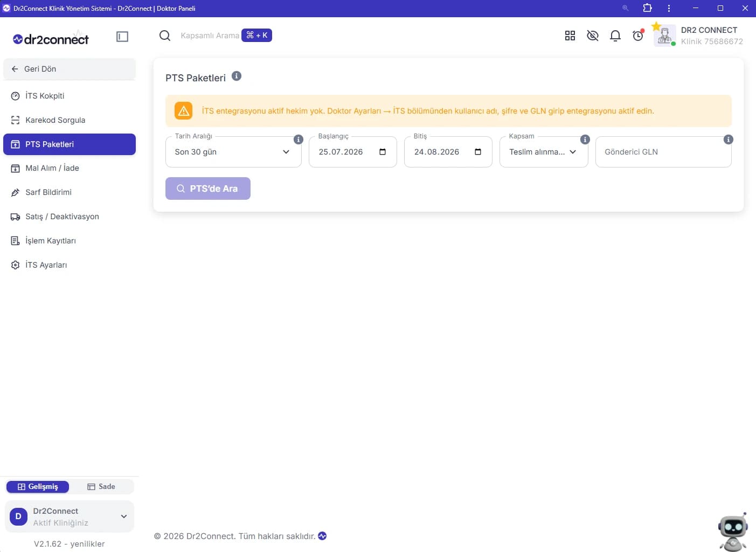
Task: Open İTS Ayarları menu item
Action: point(70,265)
